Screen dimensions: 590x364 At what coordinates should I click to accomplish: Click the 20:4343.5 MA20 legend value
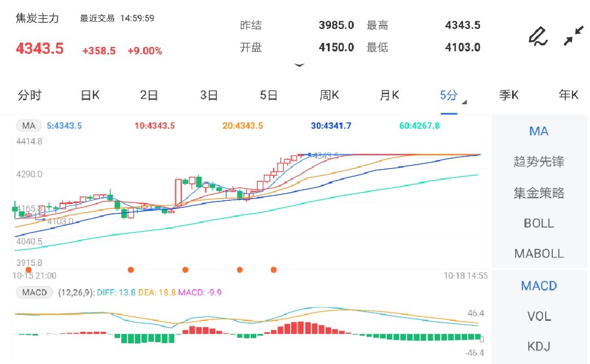tap(243, 126)
